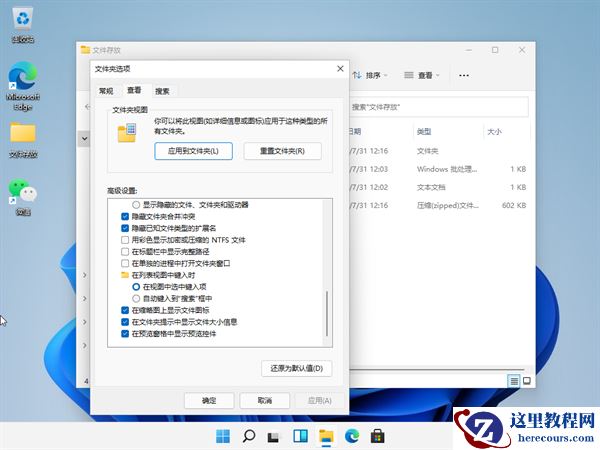
Task: Select the 文件夹 type row in Explorer
Action: pyautogui.click(x=439, y=151)
